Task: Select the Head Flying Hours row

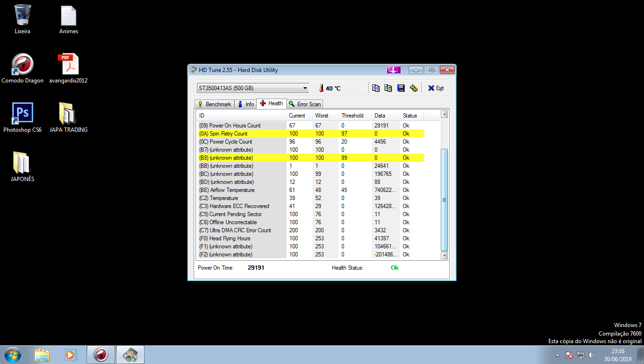Action: (310, 238)
